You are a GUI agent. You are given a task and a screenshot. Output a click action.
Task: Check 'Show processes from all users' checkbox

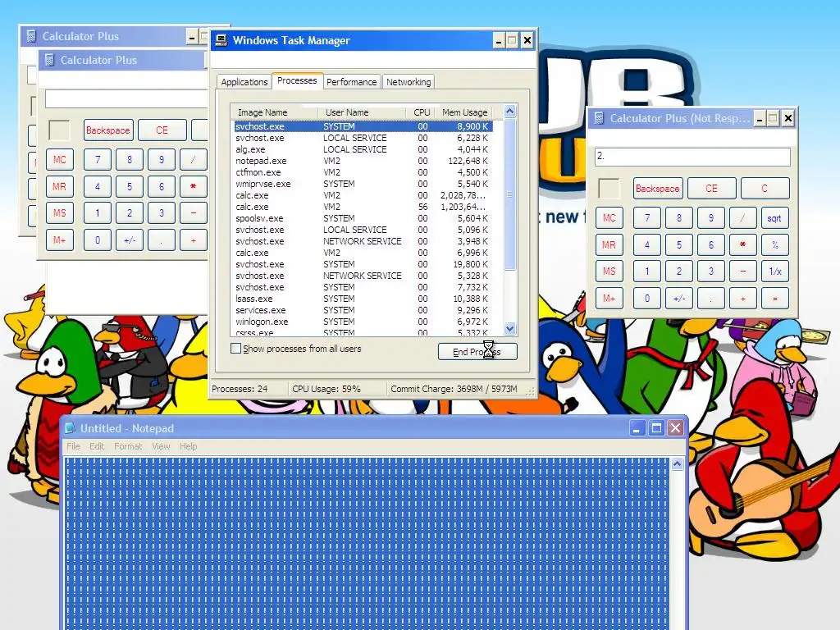pos(235,349)
